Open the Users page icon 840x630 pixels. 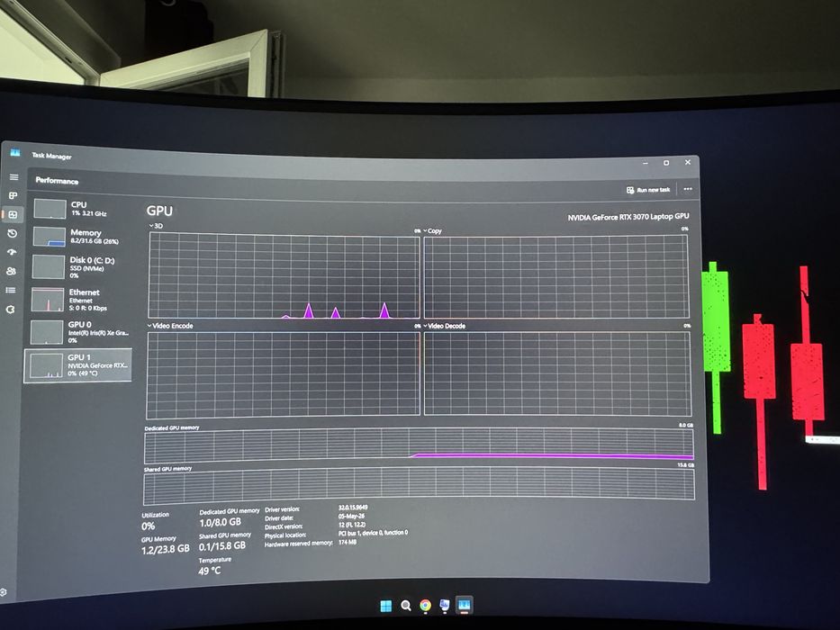(x=11, y=271)
